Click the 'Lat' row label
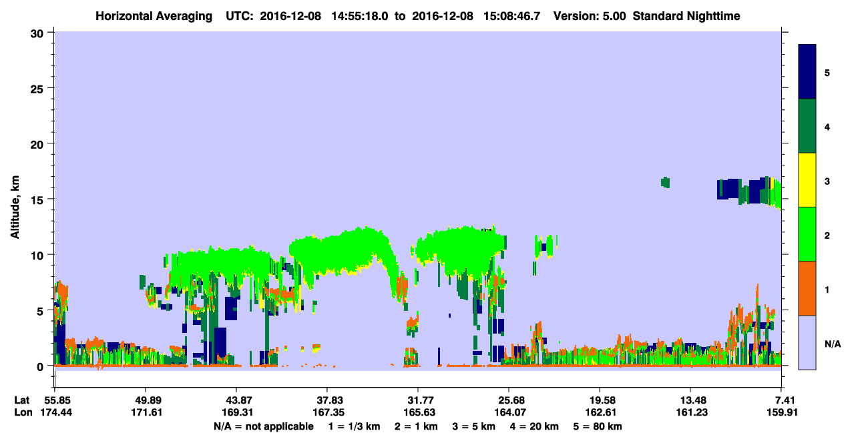 pyautogui.click(x=22, y=400)
